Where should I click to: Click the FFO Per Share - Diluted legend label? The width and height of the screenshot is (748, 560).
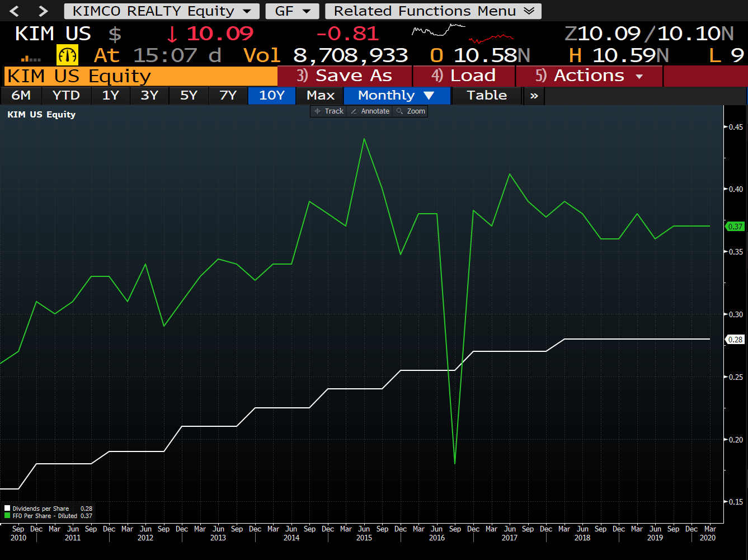click(45, 516)
